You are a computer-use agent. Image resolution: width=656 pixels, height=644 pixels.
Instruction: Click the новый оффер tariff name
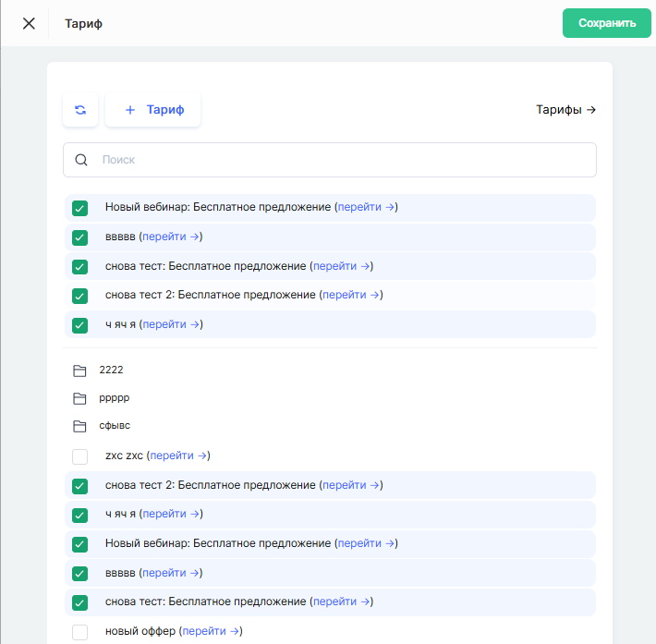point(140,631)
